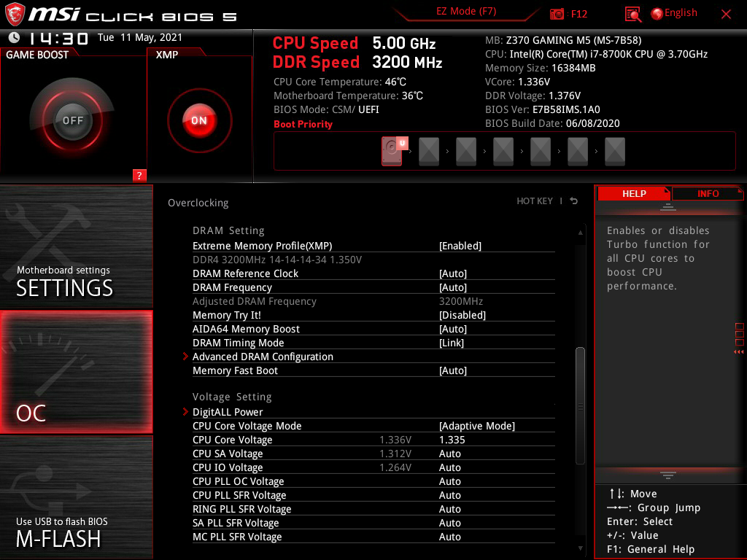Click the clock icon beside the time
The image size is (747, 560).
(x=15, y=38)
